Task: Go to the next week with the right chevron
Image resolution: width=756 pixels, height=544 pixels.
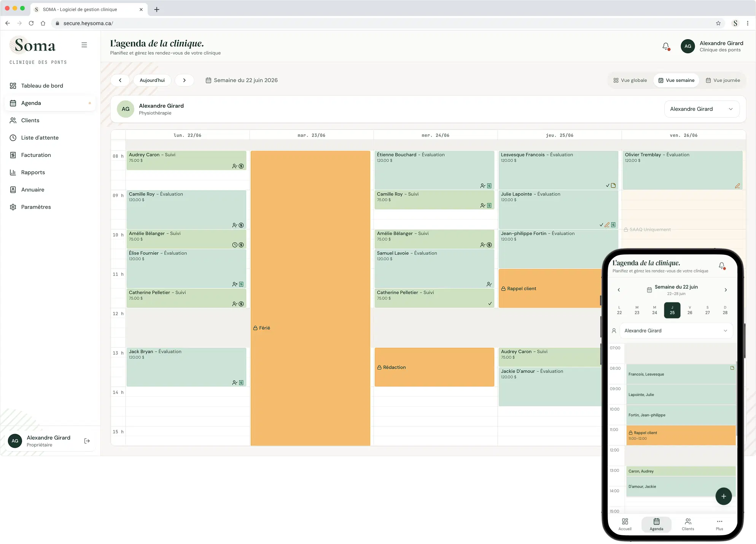Action: coord(185,80)
